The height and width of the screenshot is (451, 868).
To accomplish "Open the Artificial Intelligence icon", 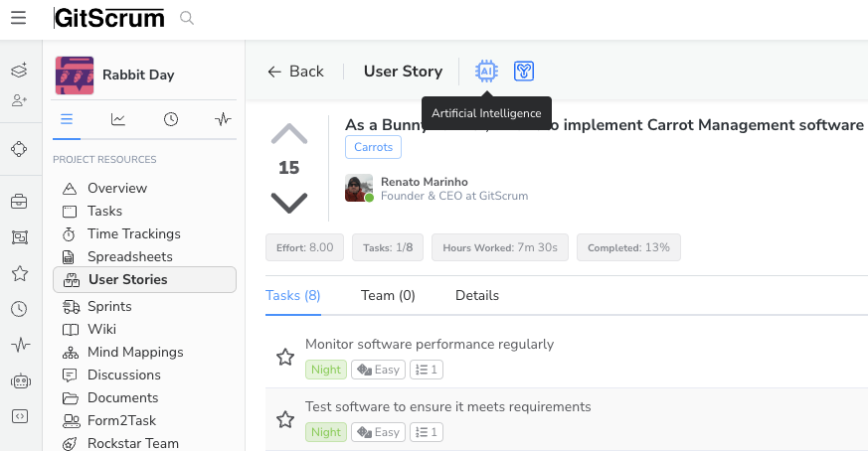I will [x=486, y=71].
